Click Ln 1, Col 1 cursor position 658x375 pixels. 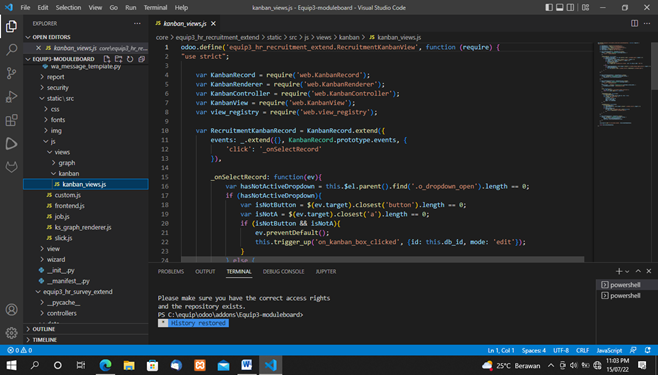click(501, 350)
